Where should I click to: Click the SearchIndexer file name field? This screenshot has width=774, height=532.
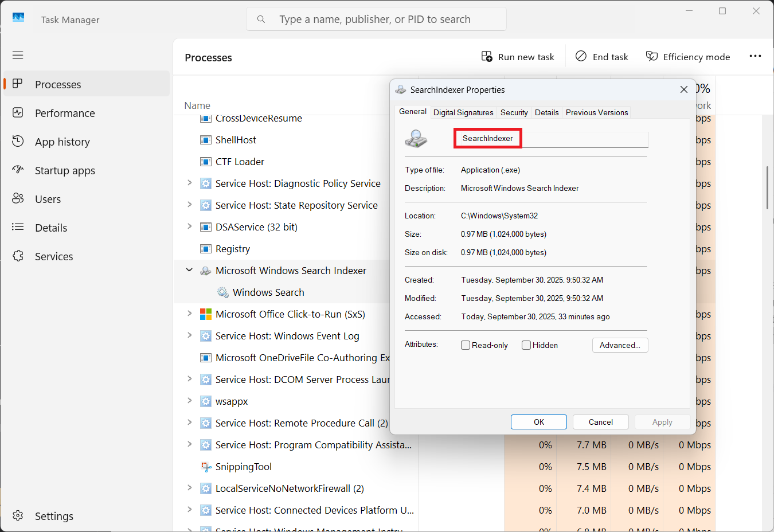[550, 139]
